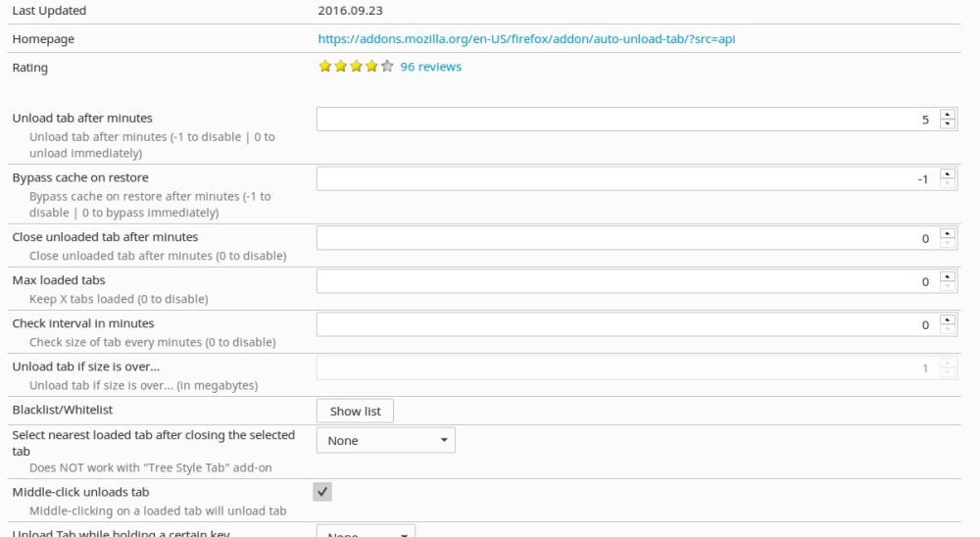Click the Show list button for Blacklist/Whitelist
This screenshot has height=537, width=980.
coord(355,411)
